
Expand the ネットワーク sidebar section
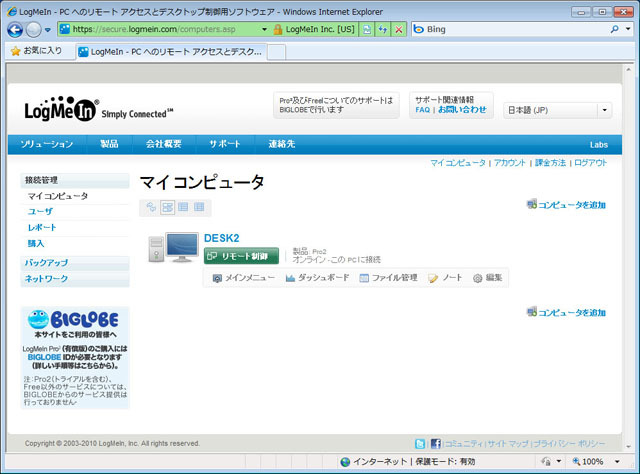tap(75, 279)
